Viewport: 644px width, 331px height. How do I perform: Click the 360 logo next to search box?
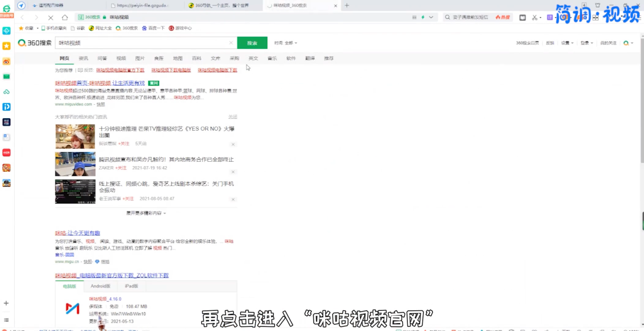point(35,43)
